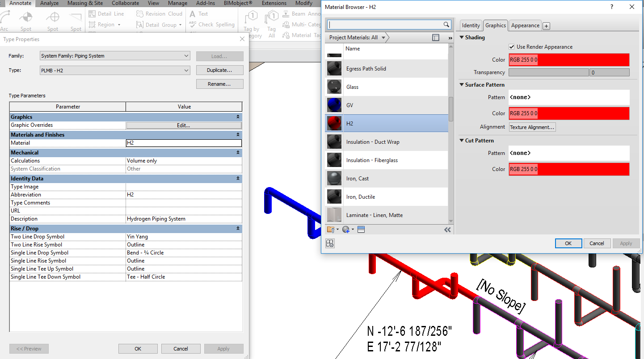Image resolution: width=644 pixels, height=359 pixels.
Task: Click the red Shading color swatch
Action: (568, 59)
